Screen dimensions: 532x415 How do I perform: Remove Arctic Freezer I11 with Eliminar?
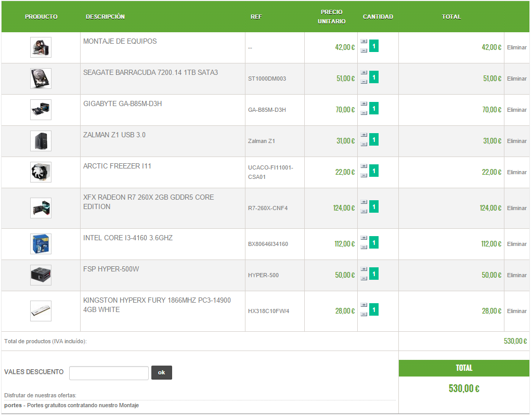tap(517, 172)
